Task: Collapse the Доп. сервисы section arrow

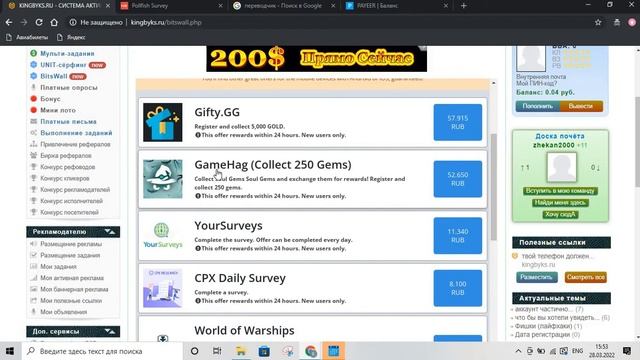Action: coord(110,331)
